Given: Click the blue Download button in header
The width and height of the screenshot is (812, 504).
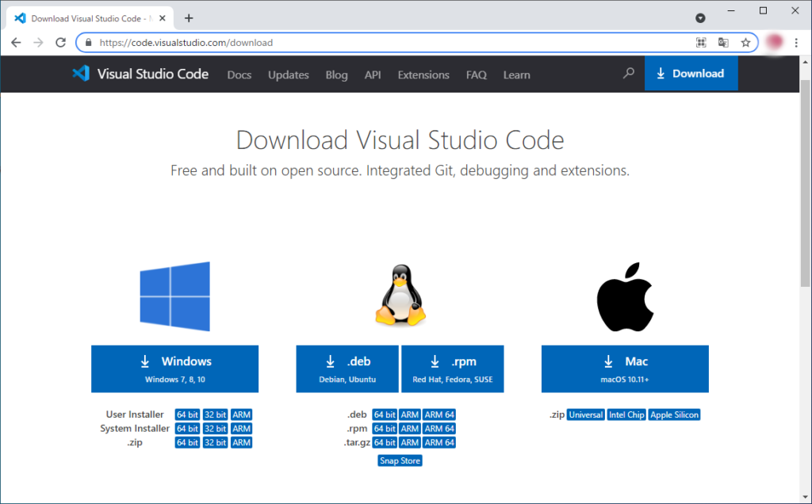Looking at the screenshot, I should coord(691,74).
